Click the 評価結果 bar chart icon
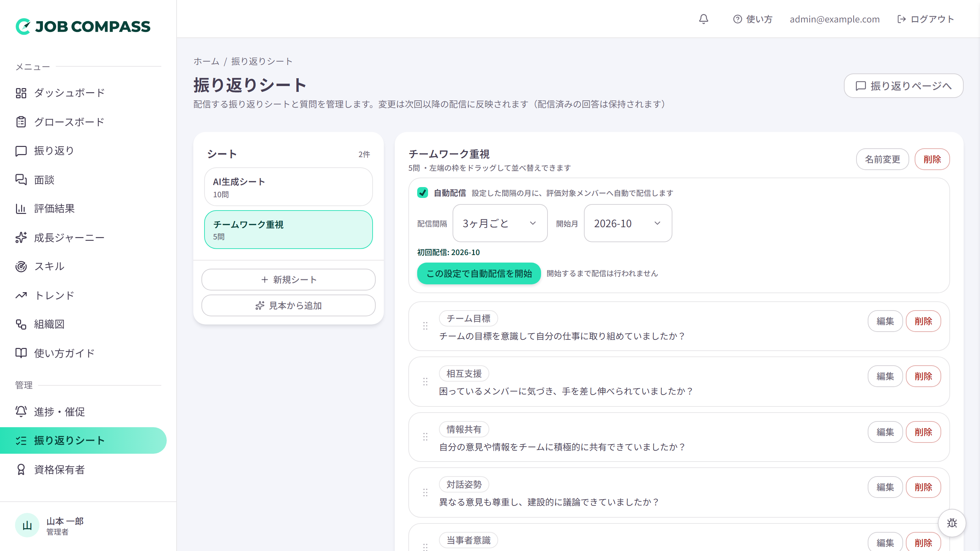The image size is (980, 551). coord(21,208)
